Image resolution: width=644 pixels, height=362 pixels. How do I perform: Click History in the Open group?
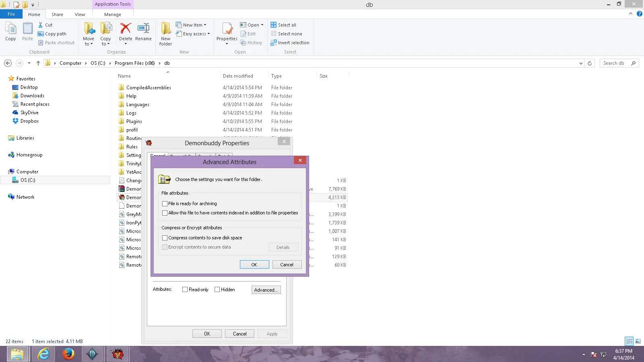[251, 43]
